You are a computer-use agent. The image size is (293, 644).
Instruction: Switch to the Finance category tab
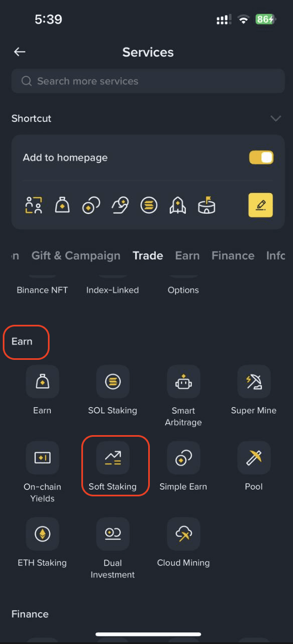point(233,256)
